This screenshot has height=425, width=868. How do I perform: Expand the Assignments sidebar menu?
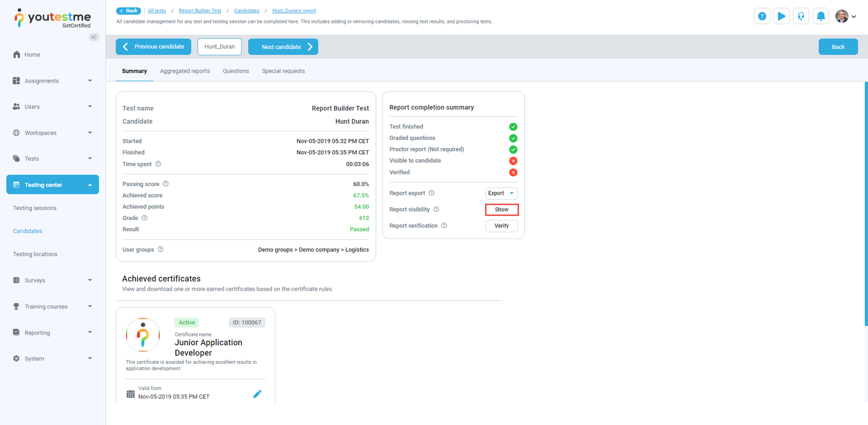pos(53,81)
